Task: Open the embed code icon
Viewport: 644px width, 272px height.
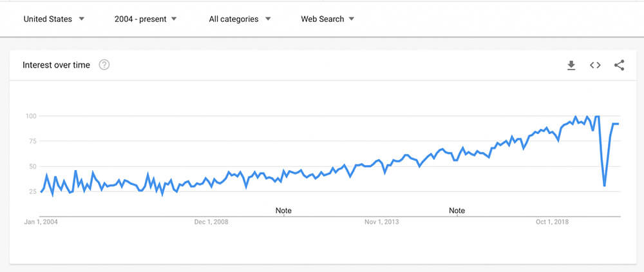Action: tap(595, 65)
